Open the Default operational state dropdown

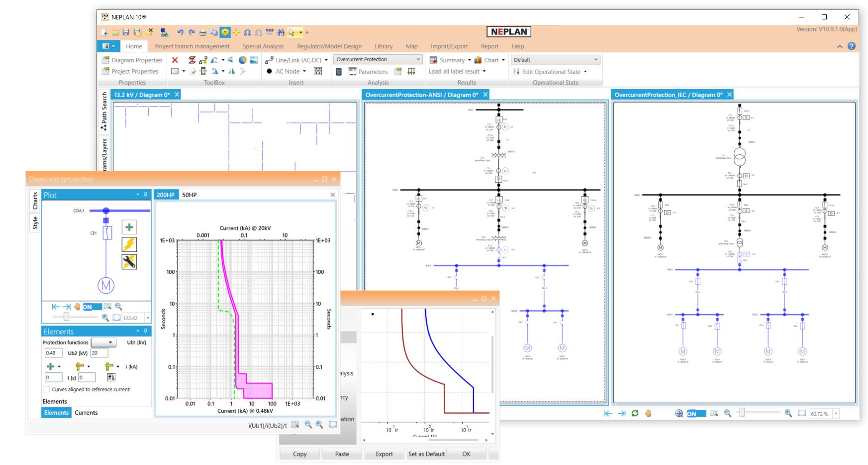[556, 60]
